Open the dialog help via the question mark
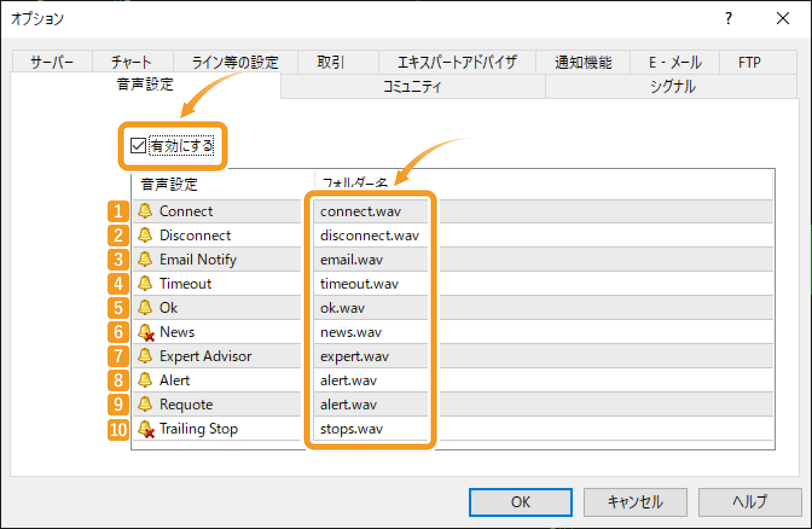 (x=728, y=19)
